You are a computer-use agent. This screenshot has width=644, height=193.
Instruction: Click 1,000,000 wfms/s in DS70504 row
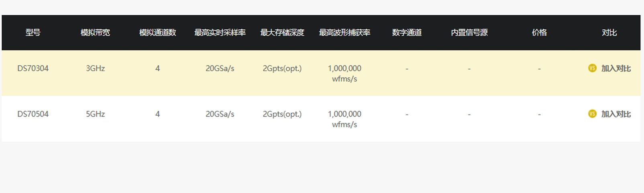coord(344,119)
